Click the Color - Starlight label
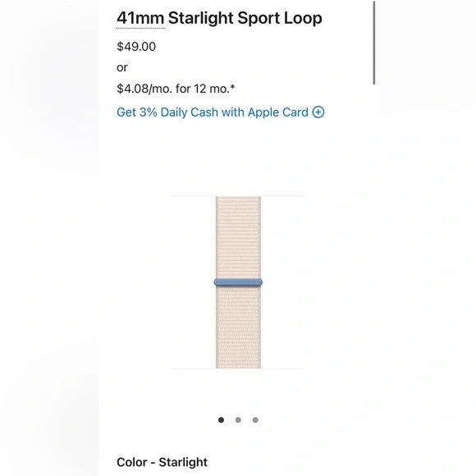This screenshot has height=476, width=476. point(162,462)
